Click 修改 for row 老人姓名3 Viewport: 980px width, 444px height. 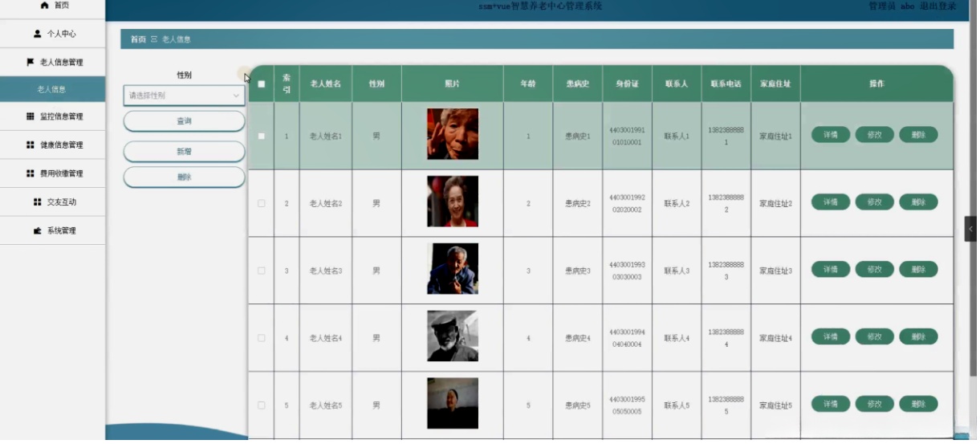click(x=874, y=270)
